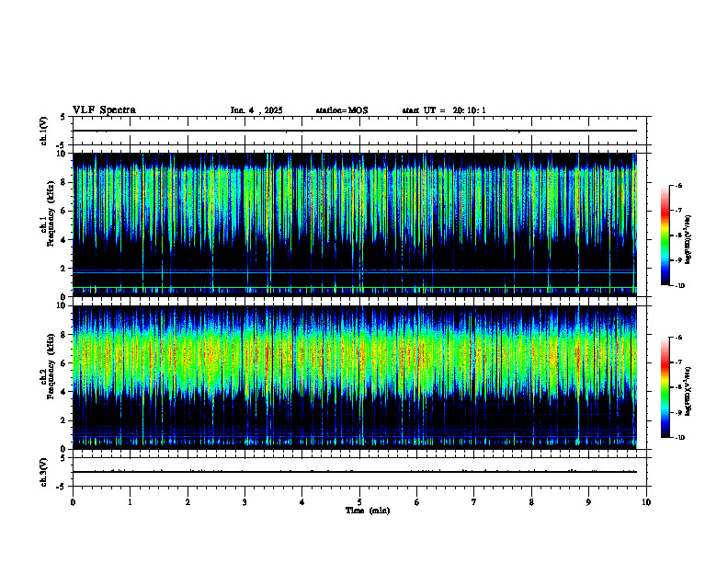Select the "start UT = 20:10:1" header text

444,110
